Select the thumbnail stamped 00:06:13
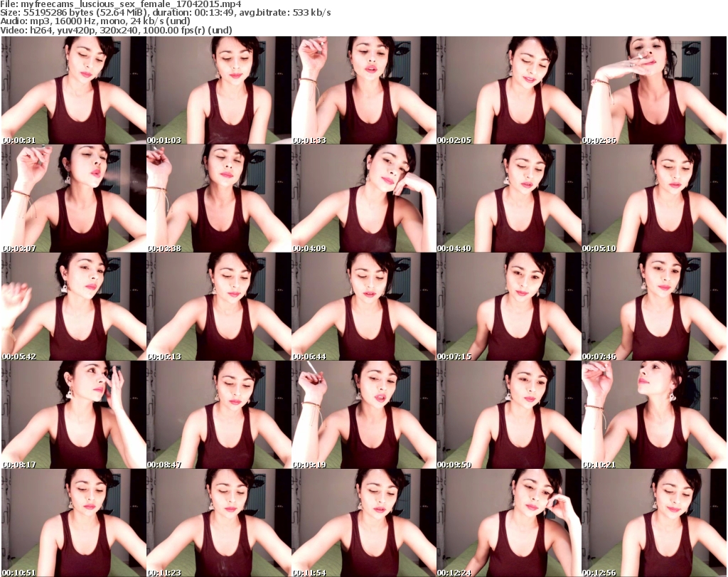Screen dimensions: 728x577 tap(219, 307)
